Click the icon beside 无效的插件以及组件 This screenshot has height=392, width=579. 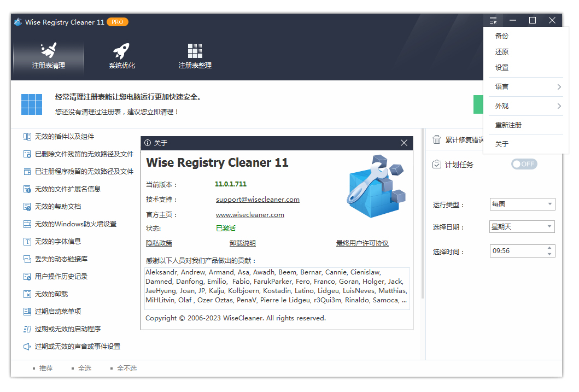pyautogui.click(x=27, y=137)
